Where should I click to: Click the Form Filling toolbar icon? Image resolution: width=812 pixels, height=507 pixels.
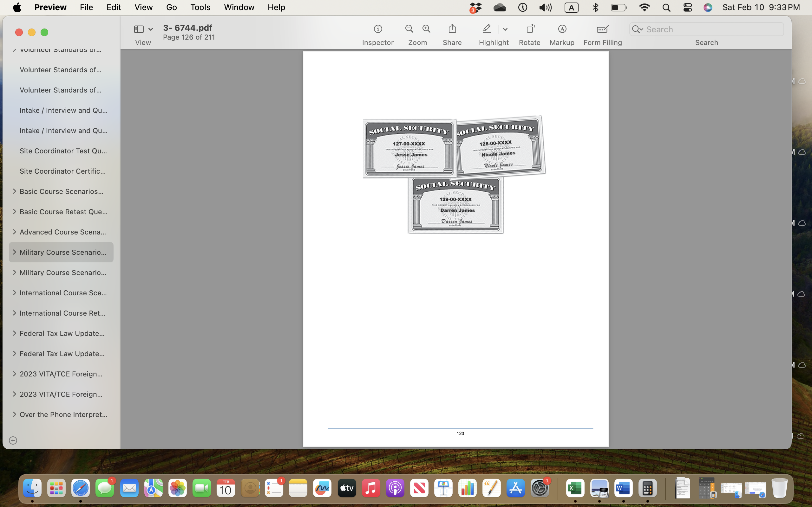[x=602, y=29]
